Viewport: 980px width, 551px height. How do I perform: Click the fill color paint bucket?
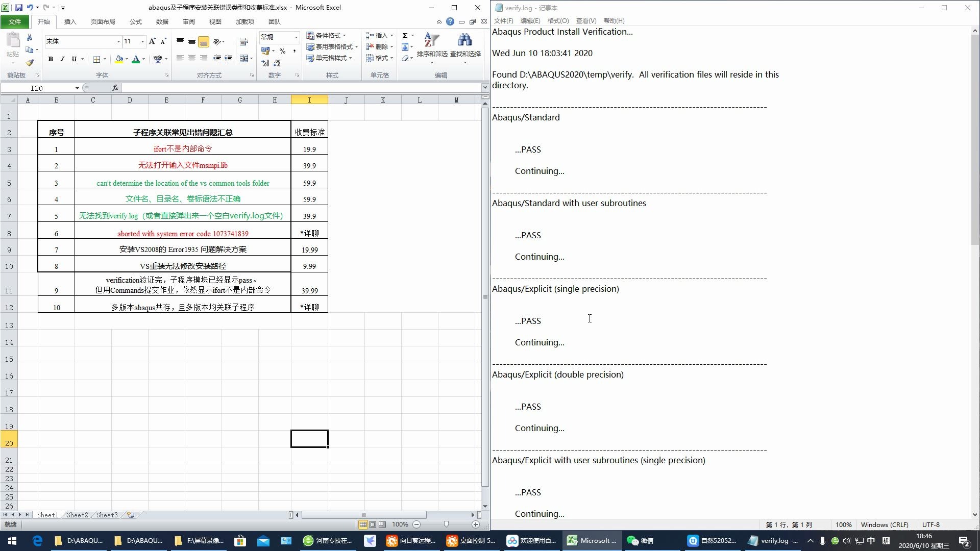click(119, 59)
